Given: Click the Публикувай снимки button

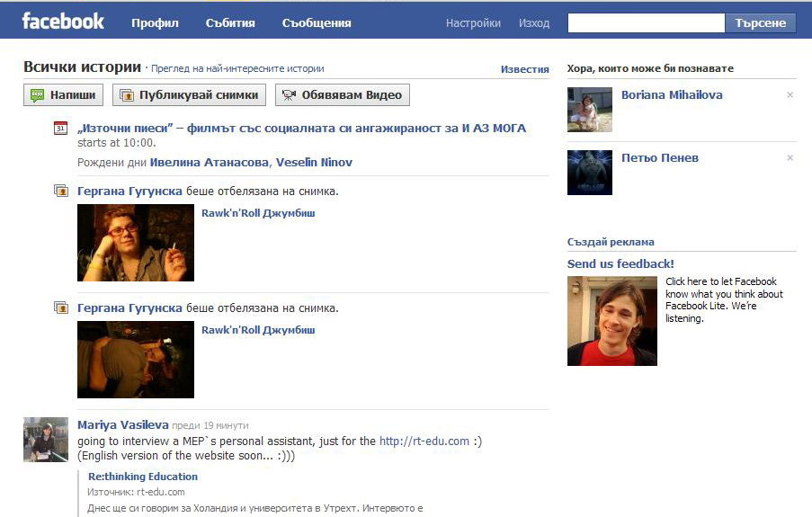Looking at the screenshot, I should (189, 94).
